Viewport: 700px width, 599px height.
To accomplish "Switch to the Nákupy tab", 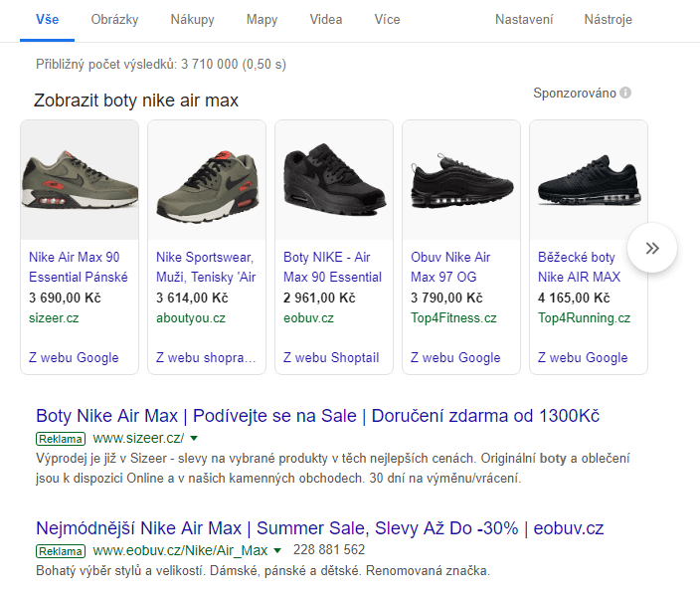I will (193, 20).
